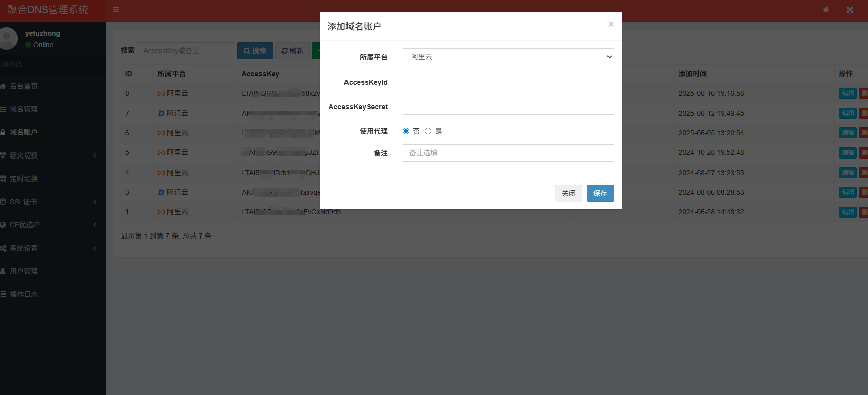The height and width of the screenshot is (395, 868).
Task: Select the 是 radio for proxy use
Action: coord(428,131)
